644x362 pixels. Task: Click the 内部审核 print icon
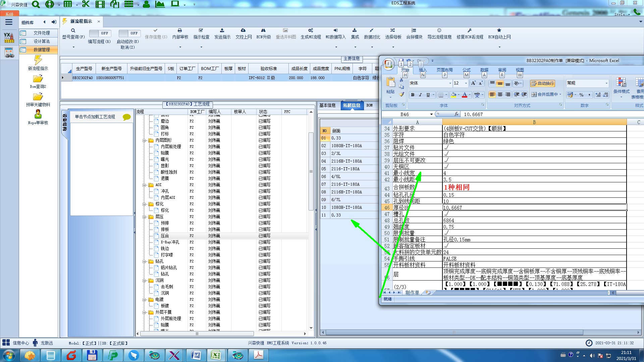pos(180,31)
